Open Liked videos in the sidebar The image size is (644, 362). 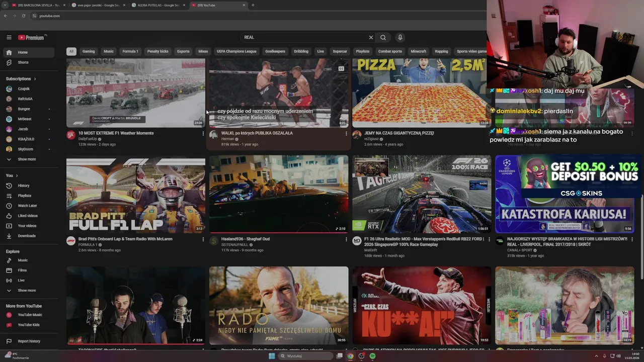[28, 216]
